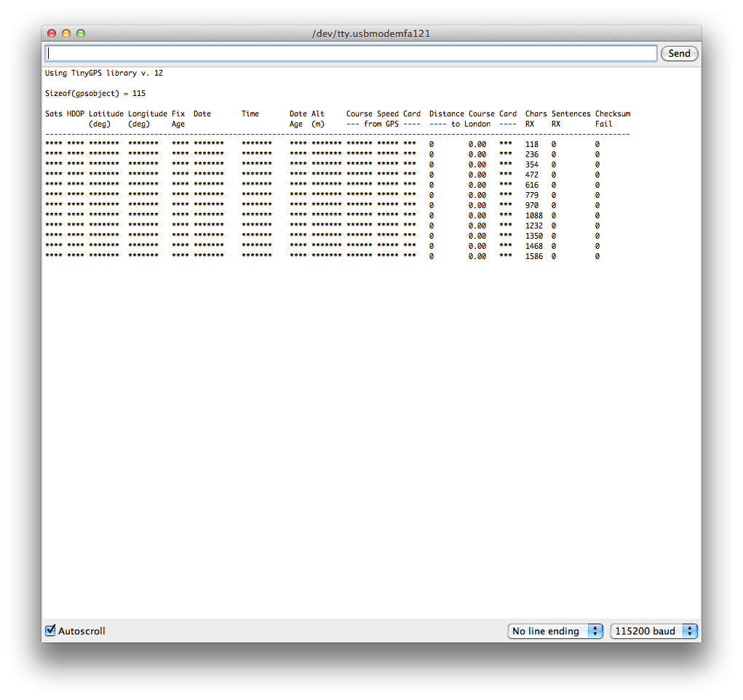Click the /dev/tty.usbmodemfa121 window title
The height and width of the screenshot is (700, 743).
coord(371,33)
